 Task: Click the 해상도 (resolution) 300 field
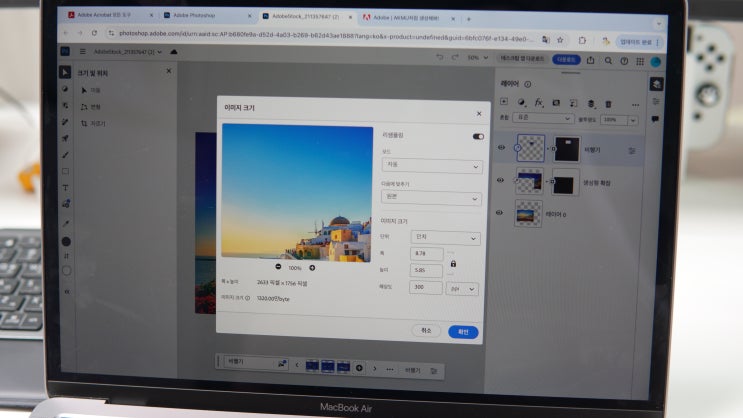[426, 287]
